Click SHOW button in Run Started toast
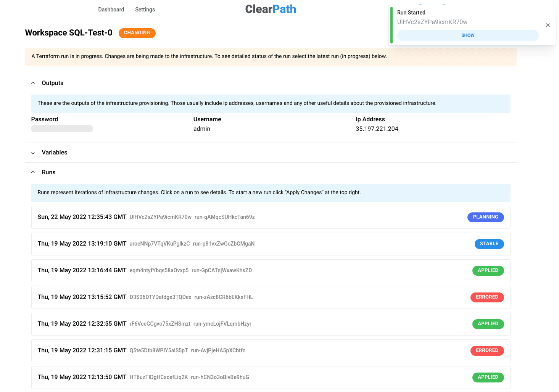Viewport: 559px width, 392px height. 467,35
